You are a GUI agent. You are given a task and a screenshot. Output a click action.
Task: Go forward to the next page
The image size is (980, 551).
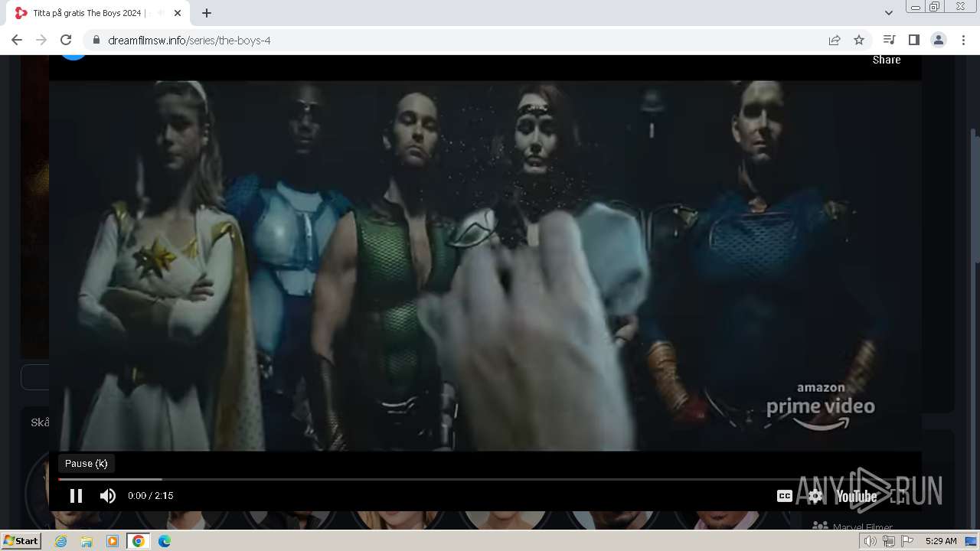point(41,40)
